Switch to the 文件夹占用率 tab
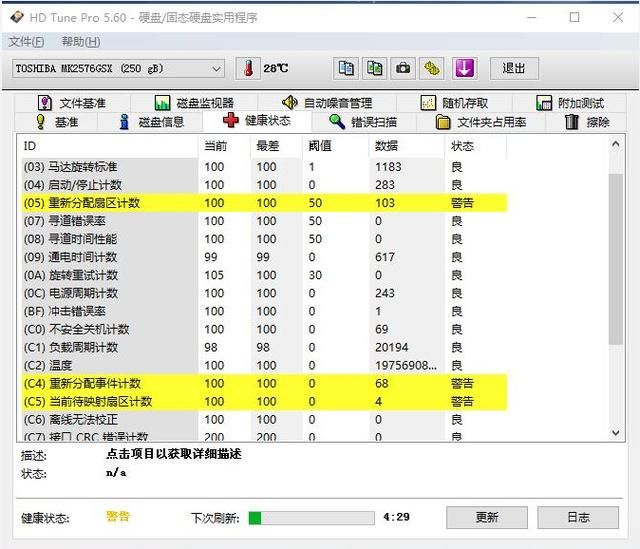This screenshot has width=640, height=549. pos(481,122)
